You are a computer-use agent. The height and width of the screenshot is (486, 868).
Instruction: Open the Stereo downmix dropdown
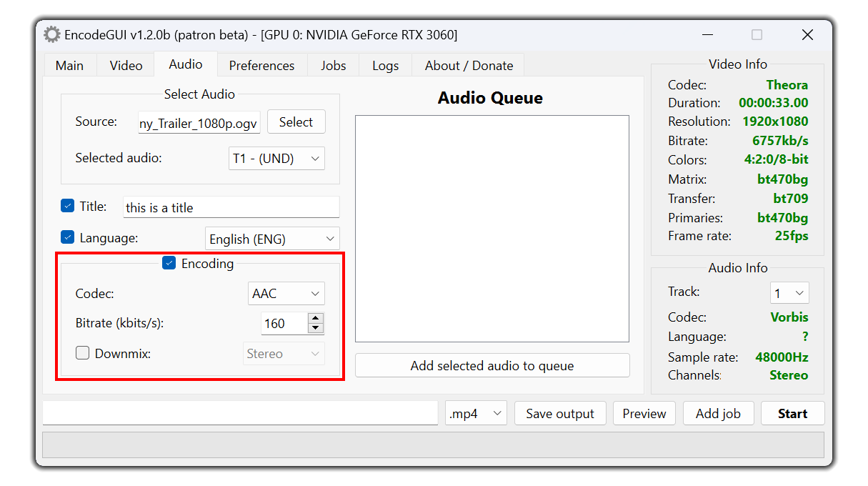click(284, 354)
